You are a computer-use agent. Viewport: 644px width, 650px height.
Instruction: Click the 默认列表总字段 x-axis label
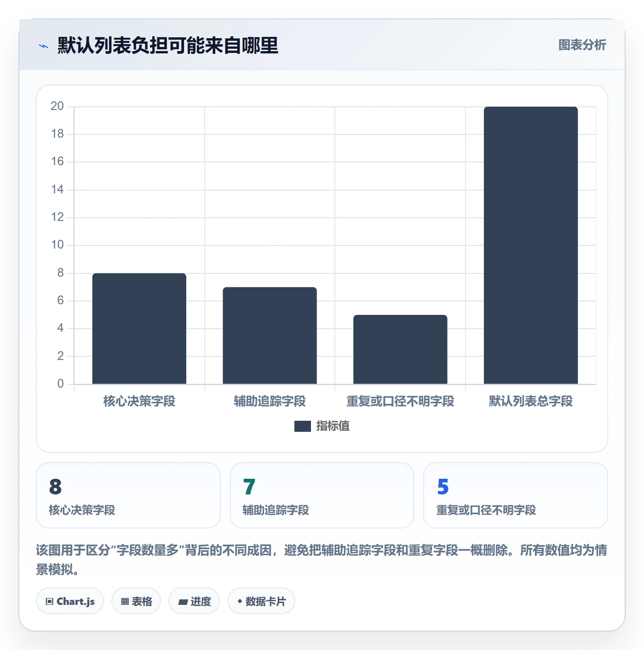click(531, 401)
